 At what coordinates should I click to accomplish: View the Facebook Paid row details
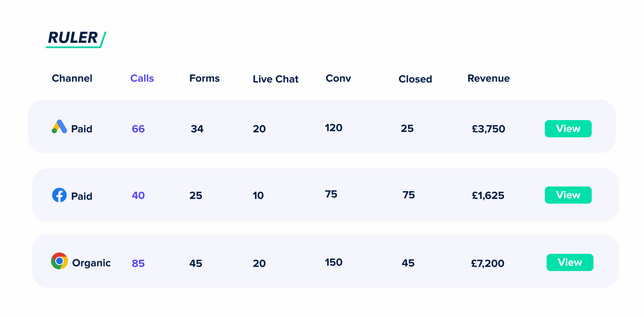[x=568, y=195]
